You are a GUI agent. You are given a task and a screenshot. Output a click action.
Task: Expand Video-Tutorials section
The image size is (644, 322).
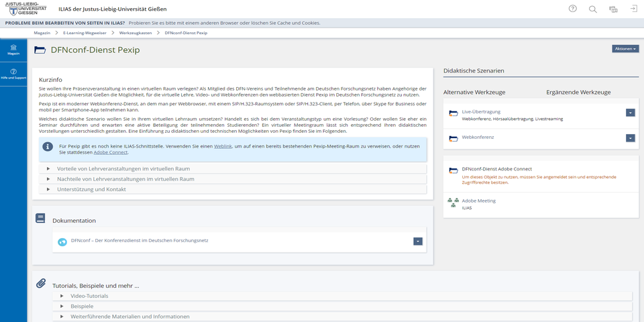tap(343, 296)
